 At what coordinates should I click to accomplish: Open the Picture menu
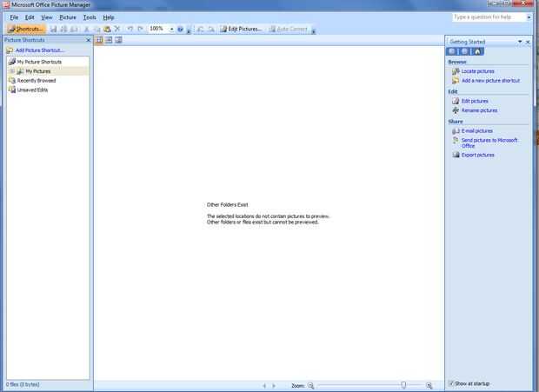[x=68, y=17]
